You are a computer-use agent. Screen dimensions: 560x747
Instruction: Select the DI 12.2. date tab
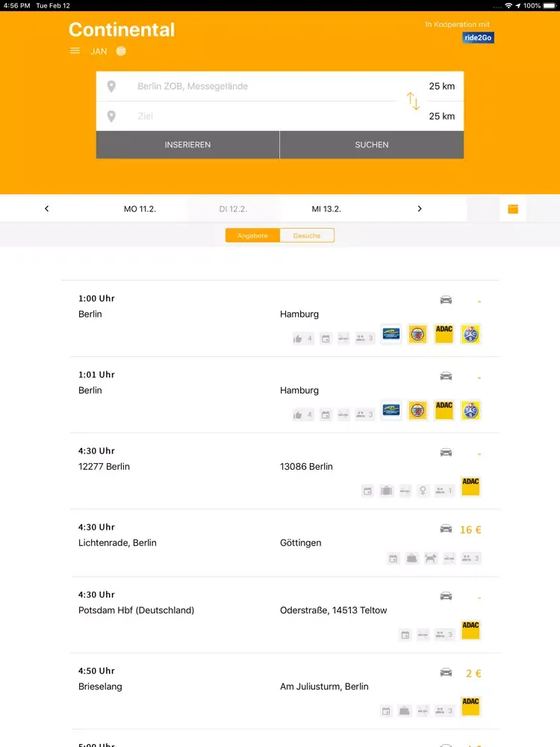[x=233, y=208]
